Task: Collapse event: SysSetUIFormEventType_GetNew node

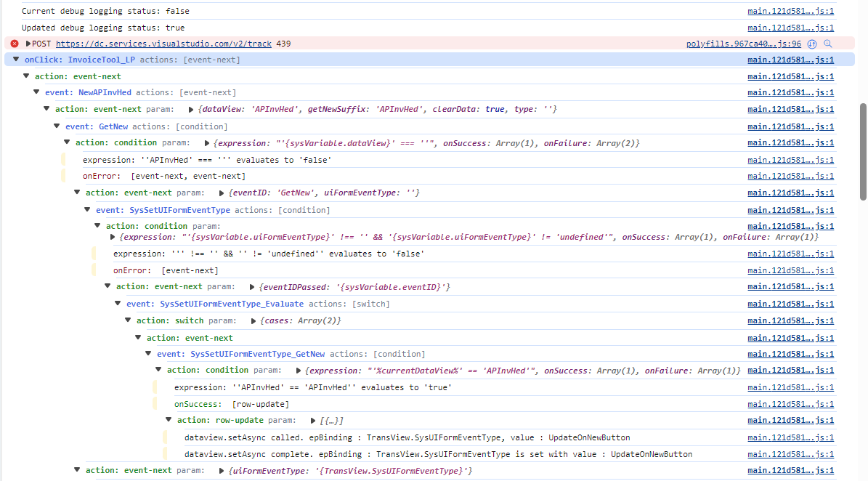Action: click(148, 352)
